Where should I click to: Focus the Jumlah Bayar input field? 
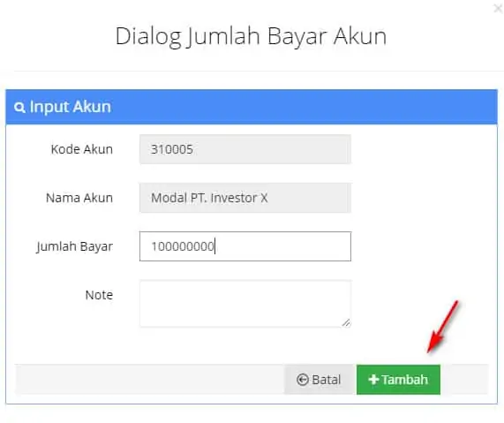tap(245, 246)
